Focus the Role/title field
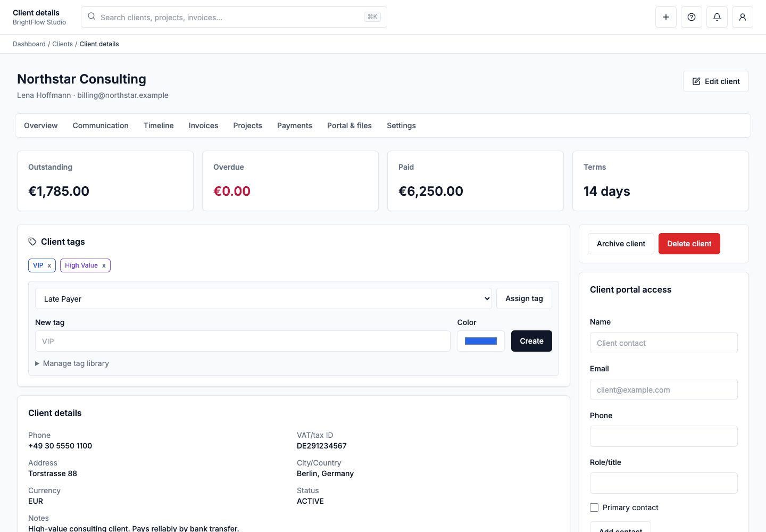The height and width of the screenshot is (532, 766). tap(664, 483)
